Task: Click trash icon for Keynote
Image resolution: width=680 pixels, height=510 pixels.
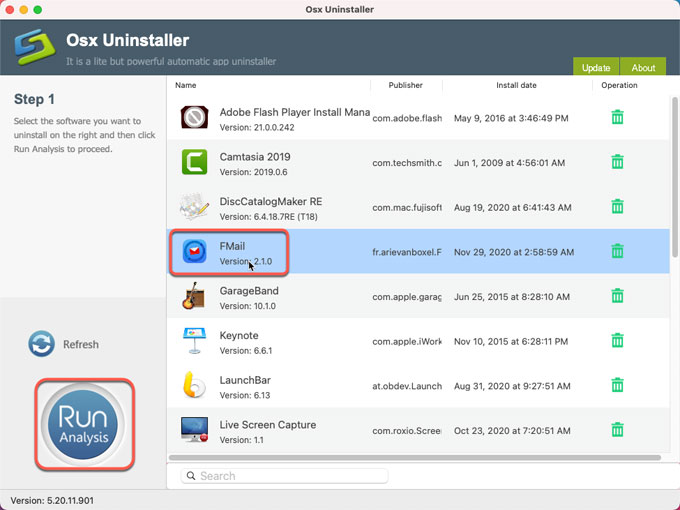Action: pyautogui.click(x=617, y=340)
